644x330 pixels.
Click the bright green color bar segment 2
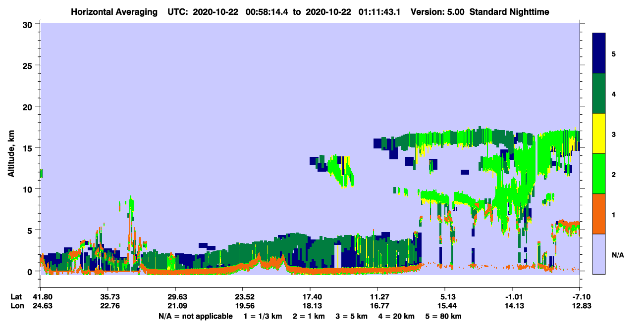[x=599, y=174]
